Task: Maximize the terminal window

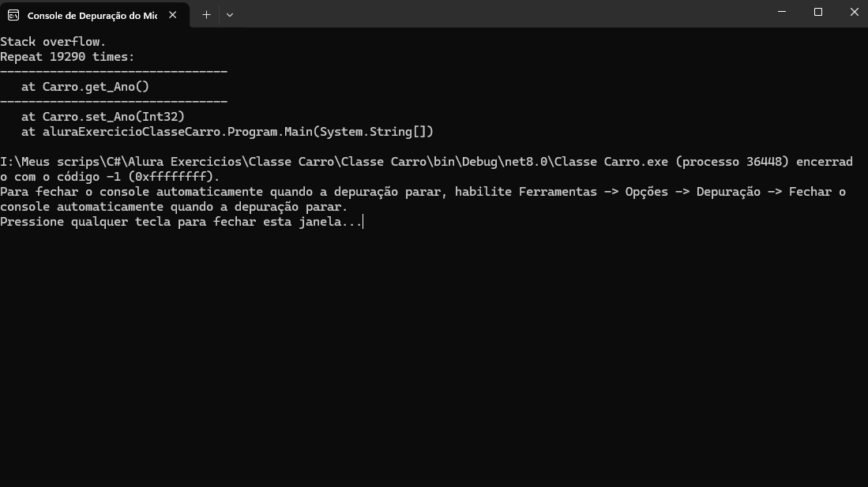Action: click(818, 12)
